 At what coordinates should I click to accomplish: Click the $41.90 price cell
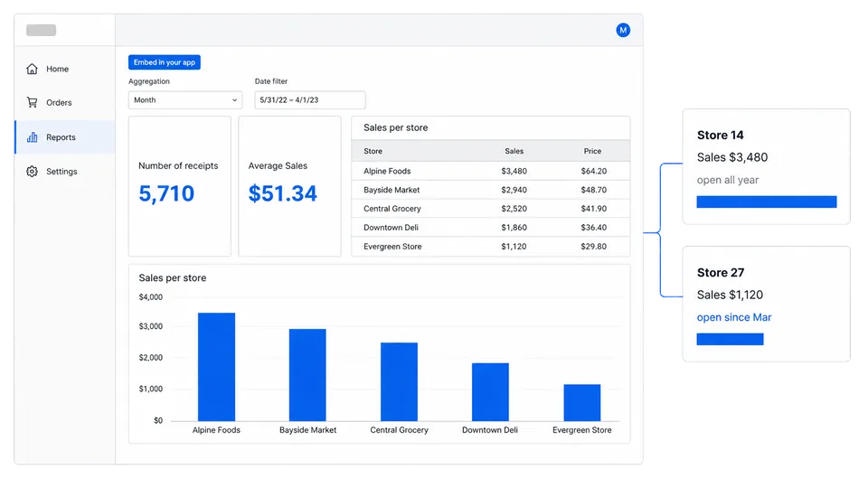[593, 209]
